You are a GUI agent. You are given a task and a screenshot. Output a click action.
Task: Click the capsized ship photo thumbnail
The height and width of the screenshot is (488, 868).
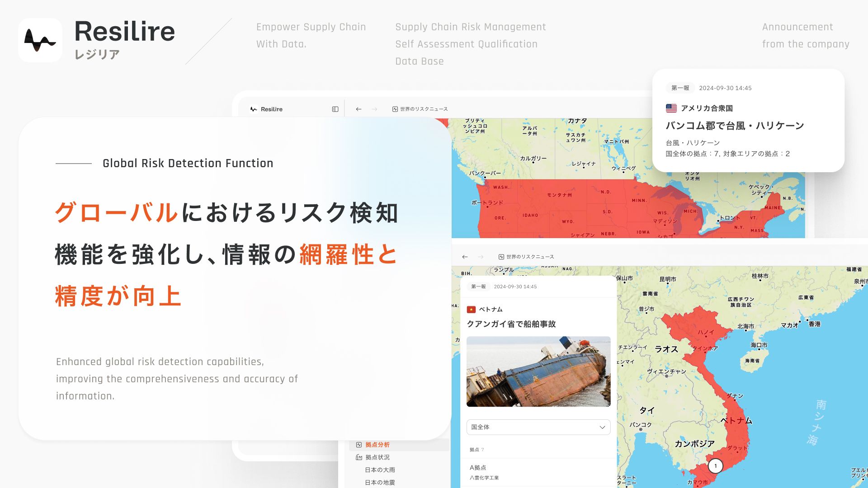538,371
